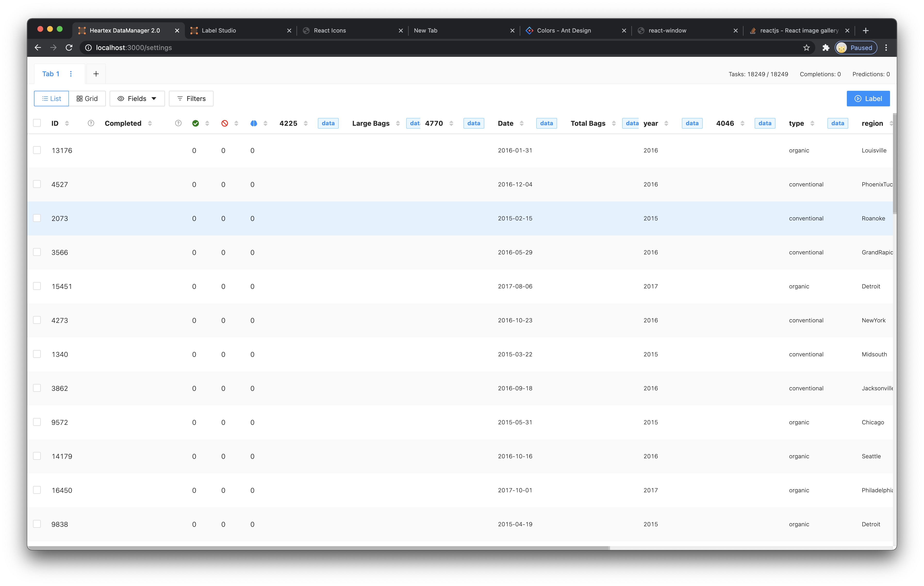This screenshot has height=586, width=924.
Task: Switch to Grid view
Action: pyautogui.click(x=87, y=99)
